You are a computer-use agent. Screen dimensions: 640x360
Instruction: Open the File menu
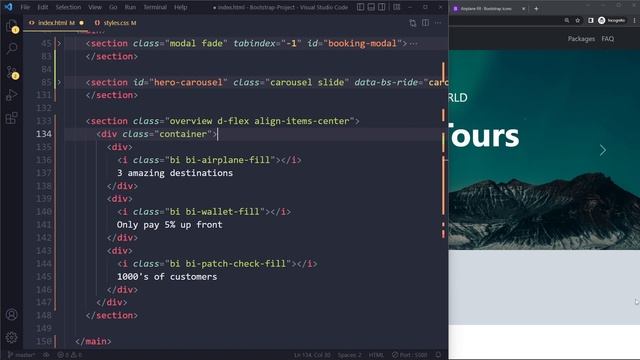tap(25, 7)
